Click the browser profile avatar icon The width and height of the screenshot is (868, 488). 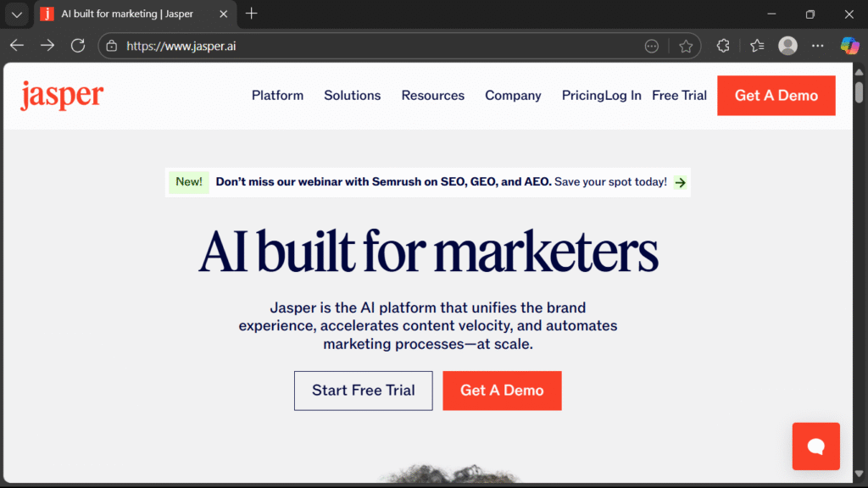787,45
